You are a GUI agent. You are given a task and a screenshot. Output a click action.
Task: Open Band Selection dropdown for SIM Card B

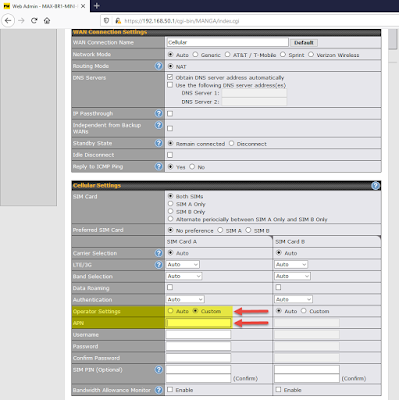[x=292, y=276]
